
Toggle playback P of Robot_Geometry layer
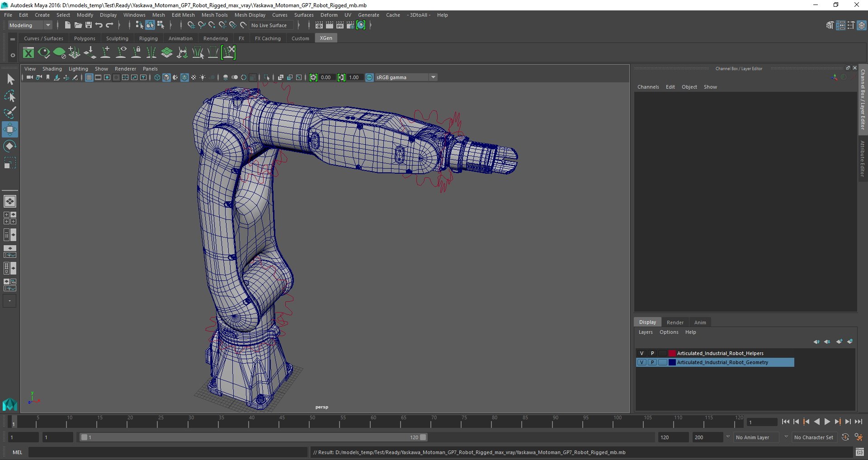point(652,362)
